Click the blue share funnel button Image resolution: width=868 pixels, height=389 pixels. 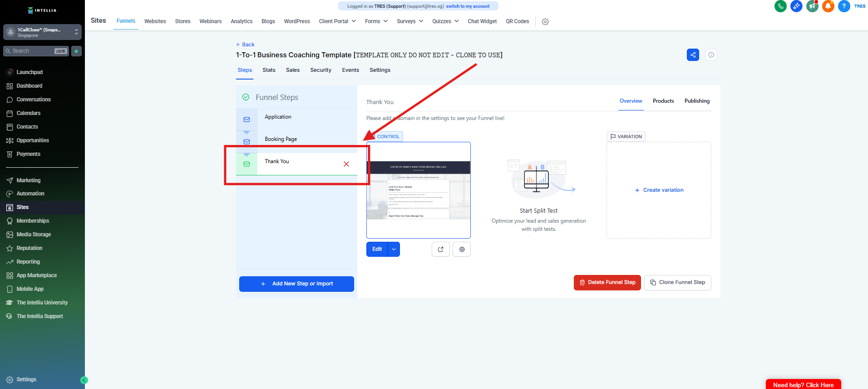click(x=693, y=55)
